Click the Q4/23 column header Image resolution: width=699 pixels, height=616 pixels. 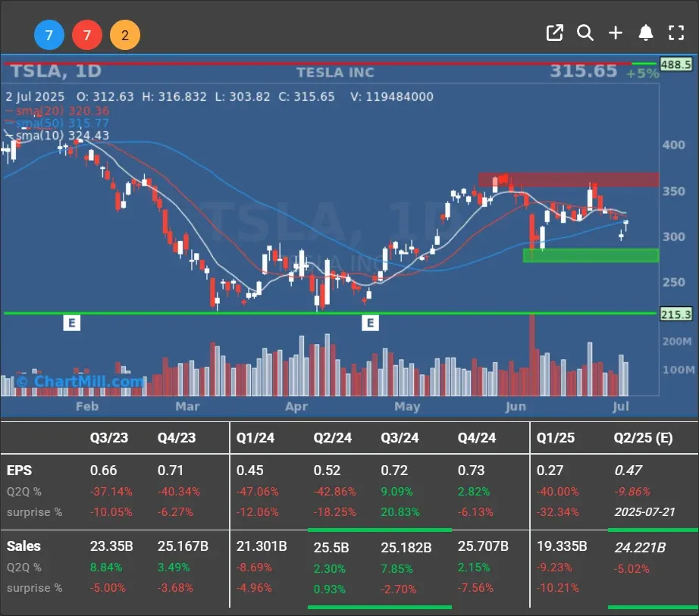coord(177,438)
